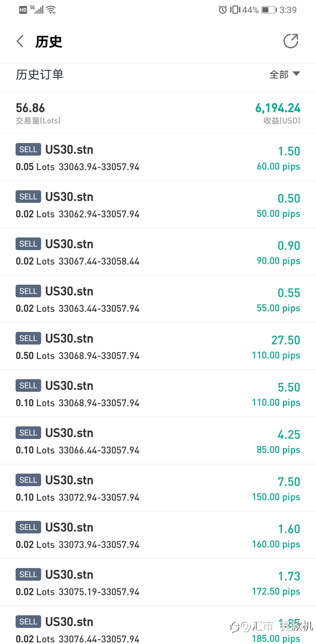Screen dimensions: 316x644
Task: Tap SELL badge on 33073.94 order
Action: (x=28, y=527)
